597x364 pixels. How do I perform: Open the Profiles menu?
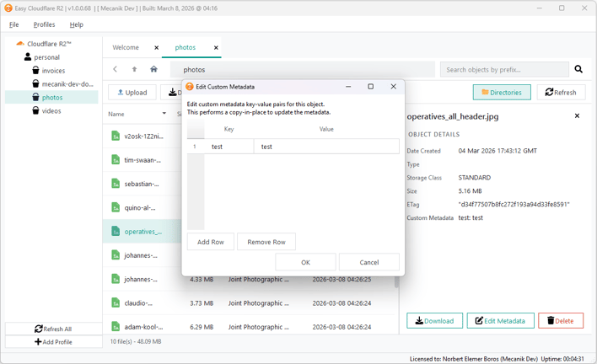[x=44, y=24]
